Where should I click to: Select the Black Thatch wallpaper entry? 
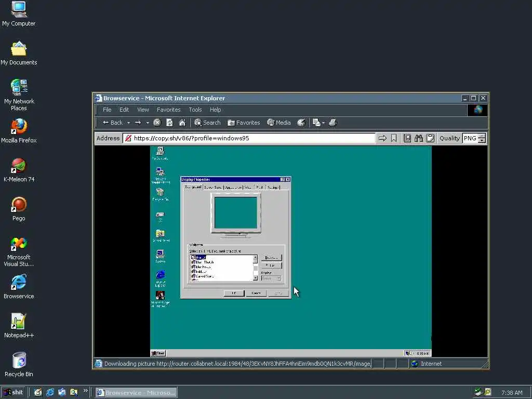tap(203, 262)
